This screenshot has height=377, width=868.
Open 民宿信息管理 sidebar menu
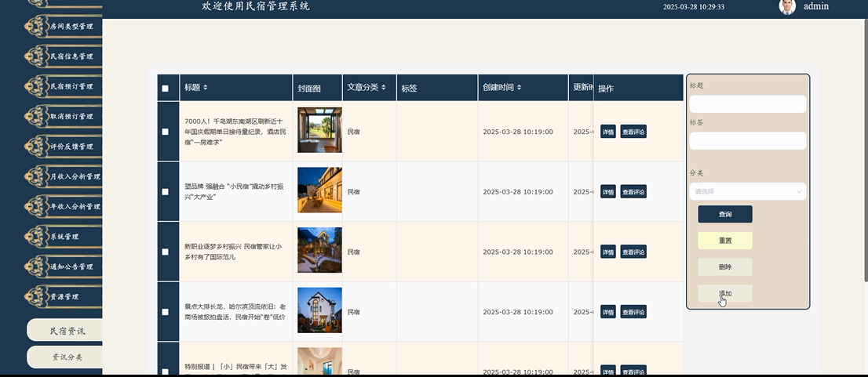pos(64,56)
